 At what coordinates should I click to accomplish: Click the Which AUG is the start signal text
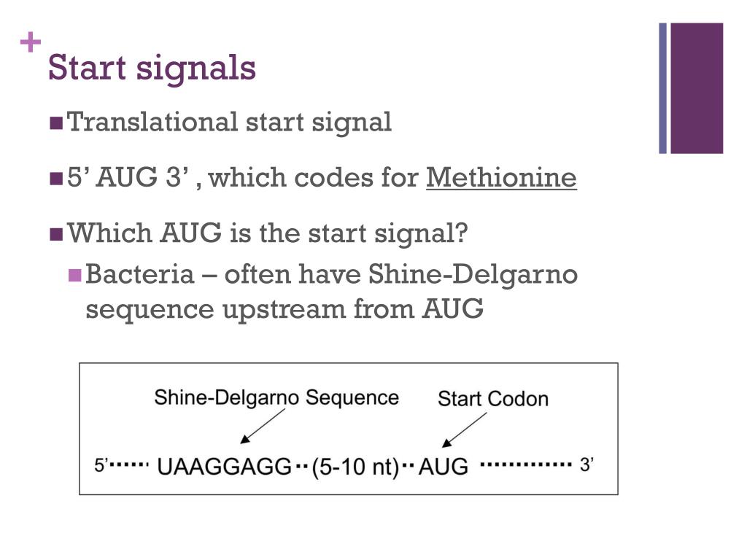click(x=268, y=234)
